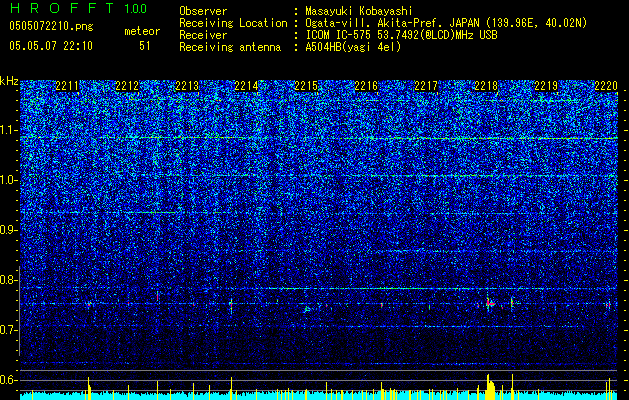The height and width of the screenshot is (400, 629).
Task: Click the "Receiving Location" label
Action: (233, 23)
